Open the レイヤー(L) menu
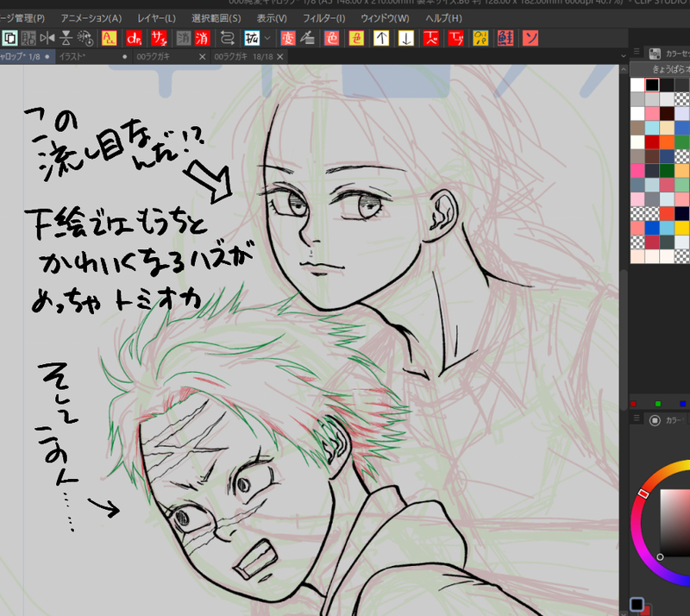This screenshot has width=690, height=616. coord(156,18)
